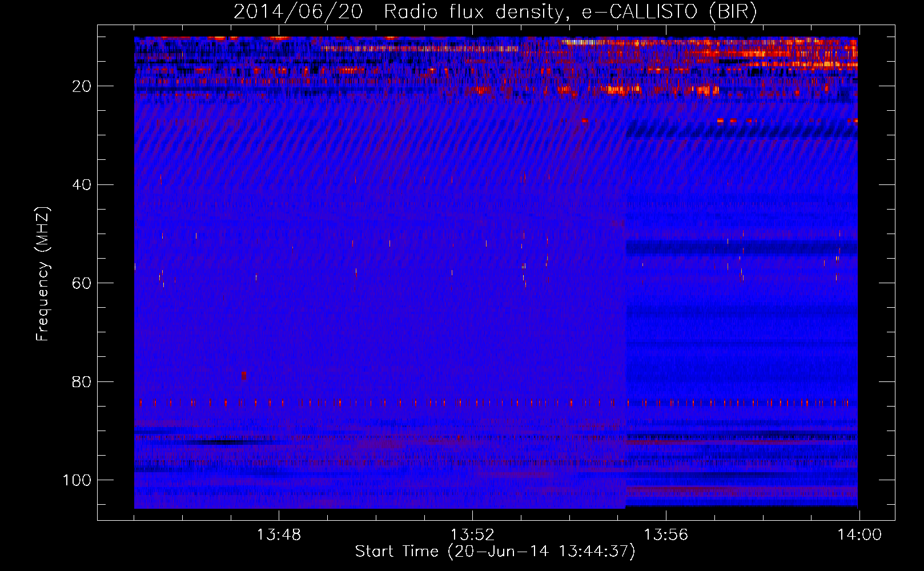Screen dimensions: 924x571
Task: Click the 20 MHz frequency tick label
Action: point(82,86)
